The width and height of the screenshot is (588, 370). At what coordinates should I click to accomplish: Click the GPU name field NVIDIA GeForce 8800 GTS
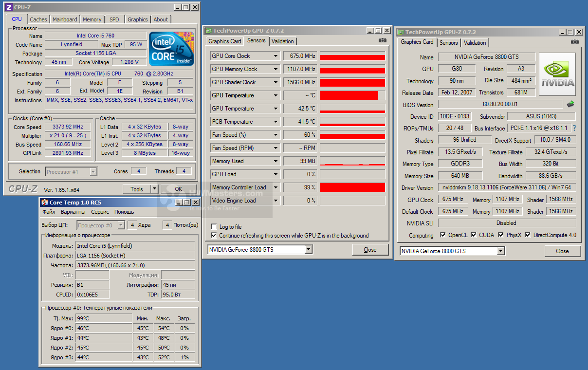click(486, 57)
